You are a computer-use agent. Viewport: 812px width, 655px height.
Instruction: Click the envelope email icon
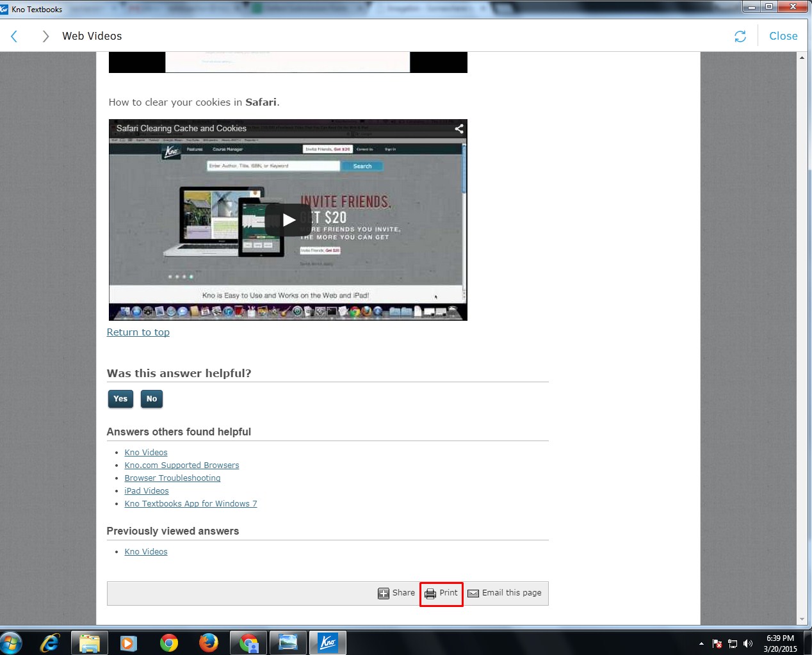(473, 594)
